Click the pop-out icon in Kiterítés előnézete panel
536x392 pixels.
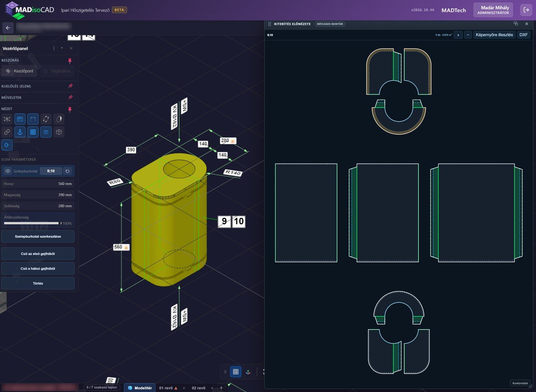[x=516, y=24]
